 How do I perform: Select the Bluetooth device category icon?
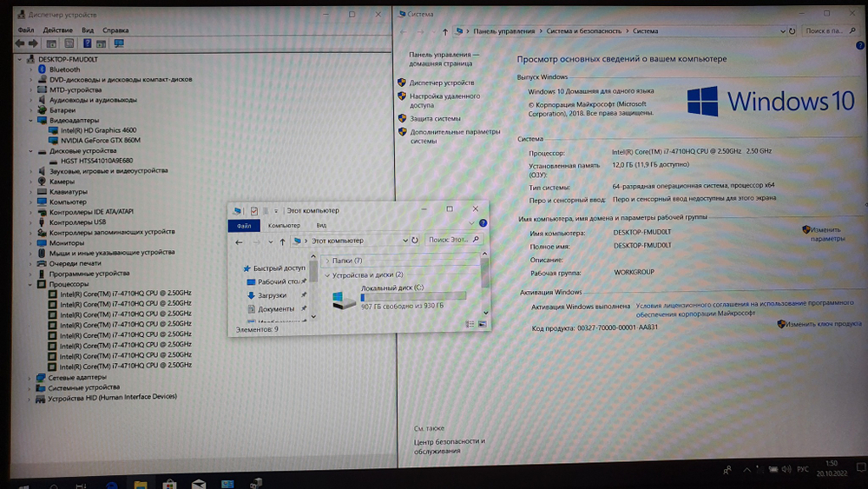point(42,69)
